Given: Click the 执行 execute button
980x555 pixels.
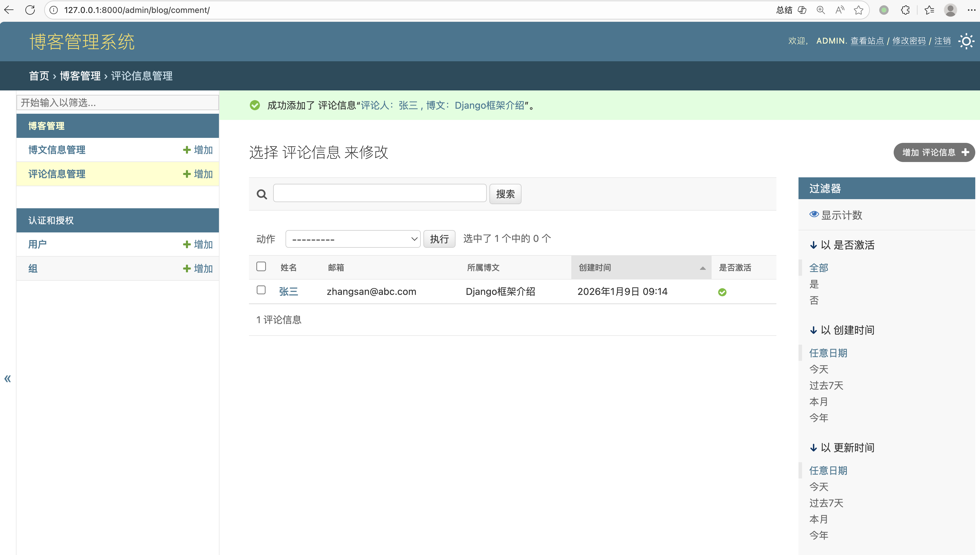Looking at the screenshot, I should 439,239.
